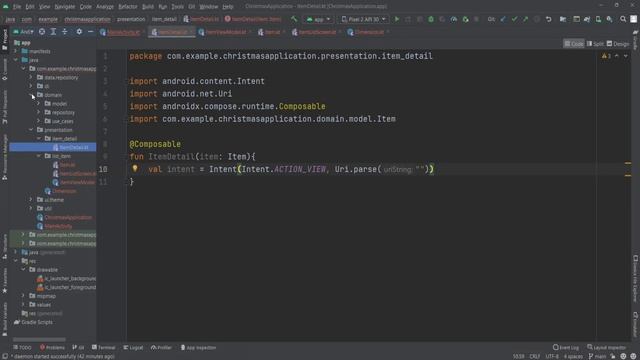Click the Resource Manager side tab

5,157
